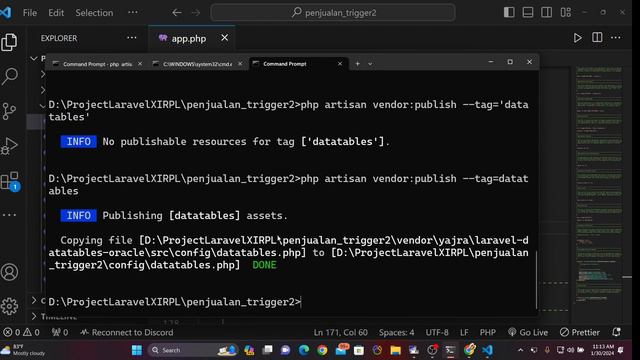Open terminal profiles dropdown
The image size is (640, 360).
[x=370, y=64]
